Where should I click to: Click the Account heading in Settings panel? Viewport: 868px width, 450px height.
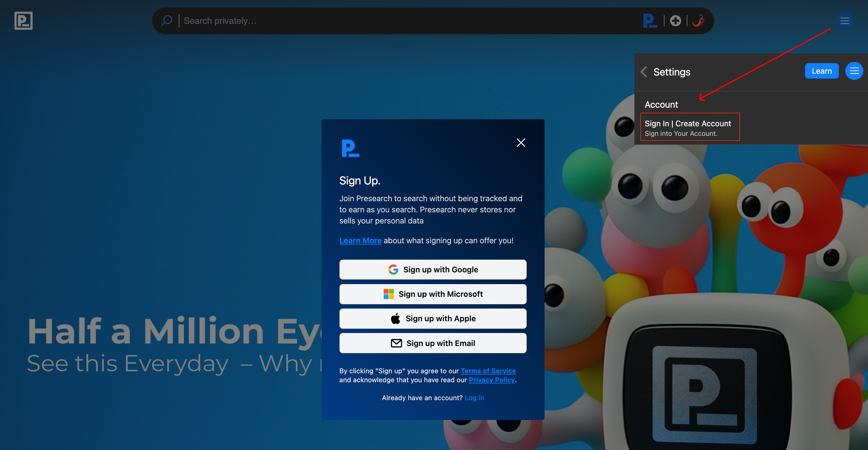661,105
